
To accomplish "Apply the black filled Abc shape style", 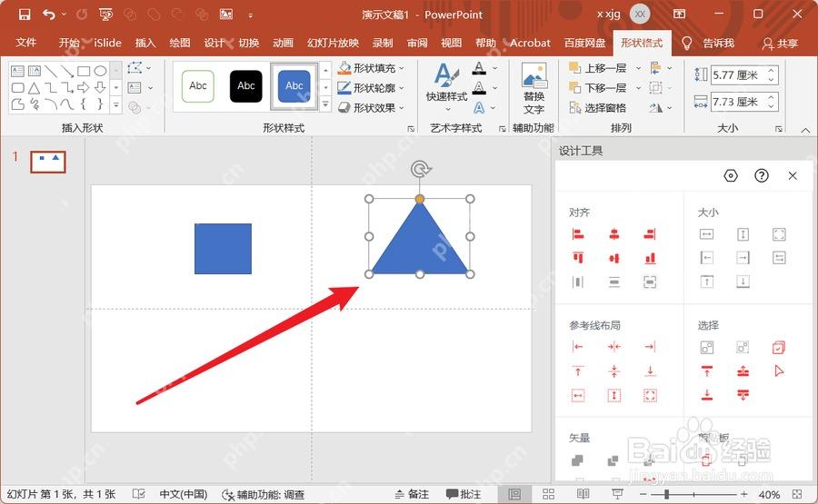I will point(246,86).
